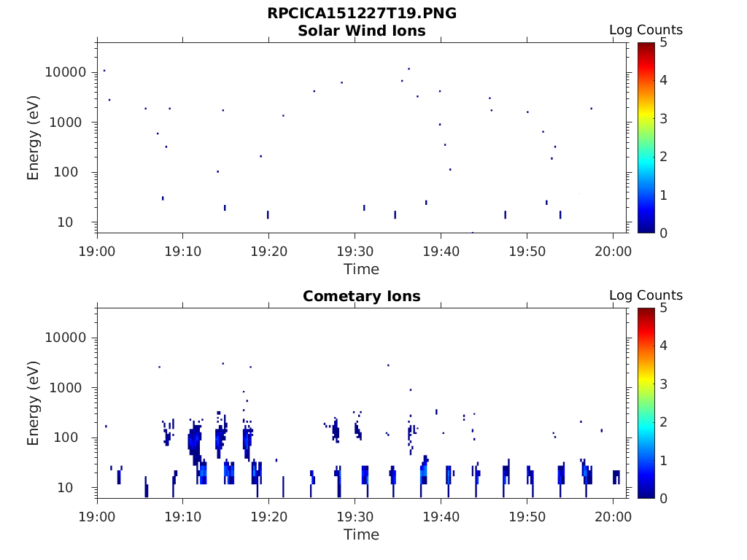Select the "Cometary Ions" plot title
747x560 pixels.
362,296
